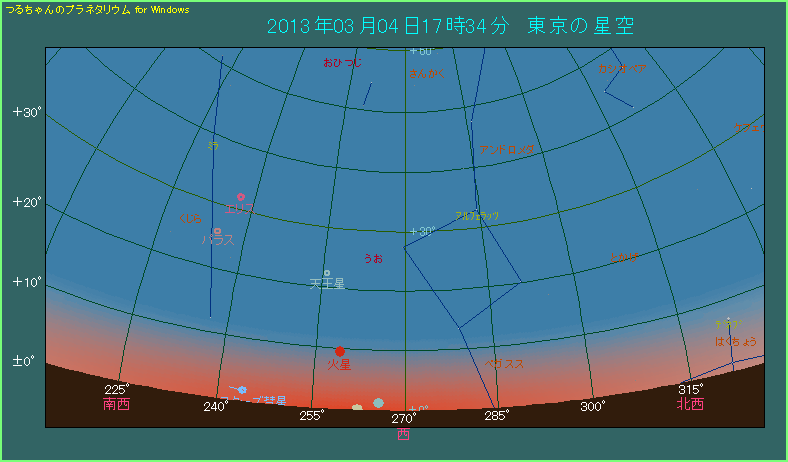The width and height of the screenshot is (788, 462).
Task: Click the 南西 (Southwest) direction label
Action: coord(116,405)
